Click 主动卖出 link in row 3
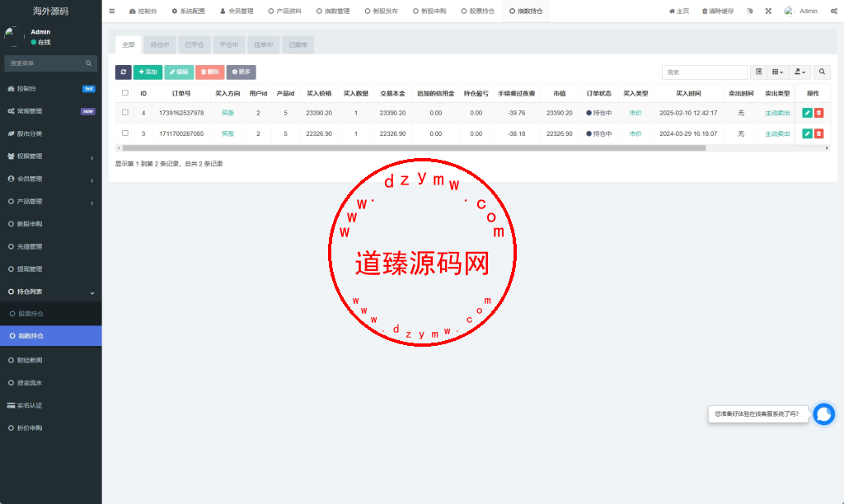 coord(777,133)
